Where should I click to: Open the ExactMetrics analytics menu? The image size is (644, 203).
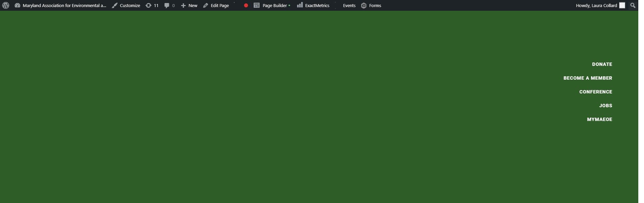[x=313, y=5]
